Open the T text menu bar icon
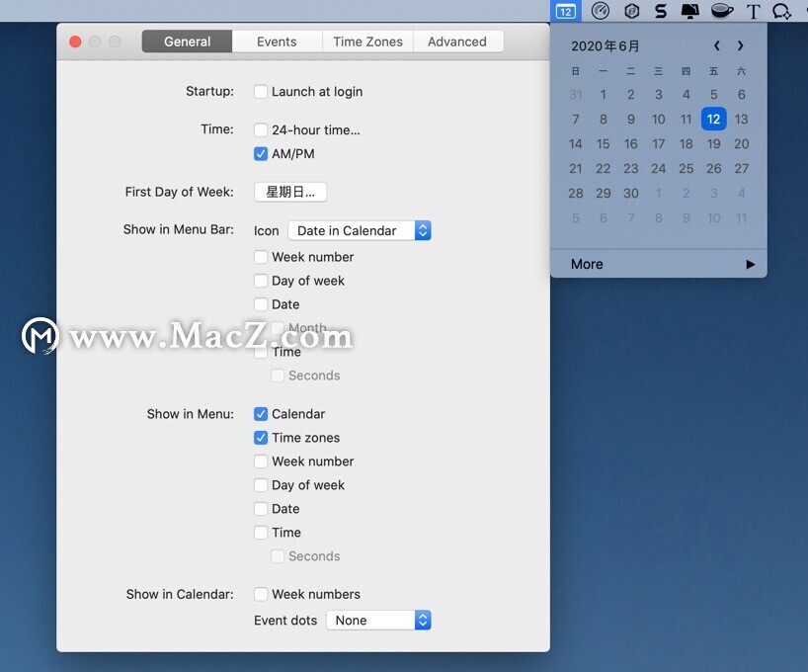The height and width of the screenshot is (672, 808). coord(753,11)
